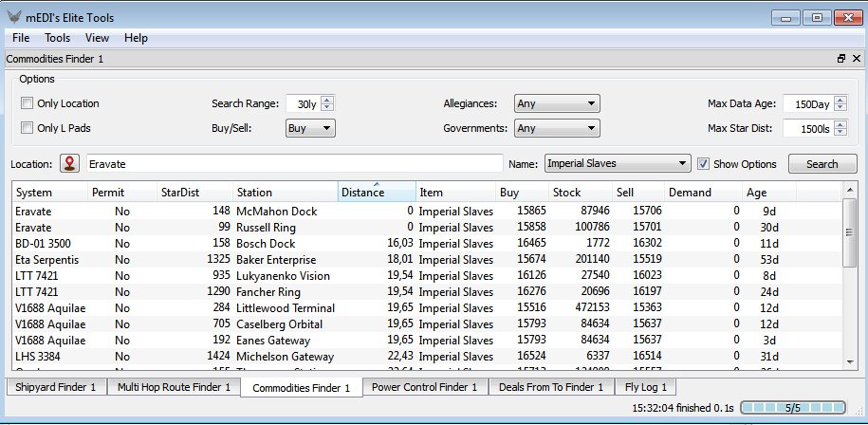Switch to Power Control Finder 1 tab
The width and height of the screenshot is (868, 425).
[x=424, y=387]
